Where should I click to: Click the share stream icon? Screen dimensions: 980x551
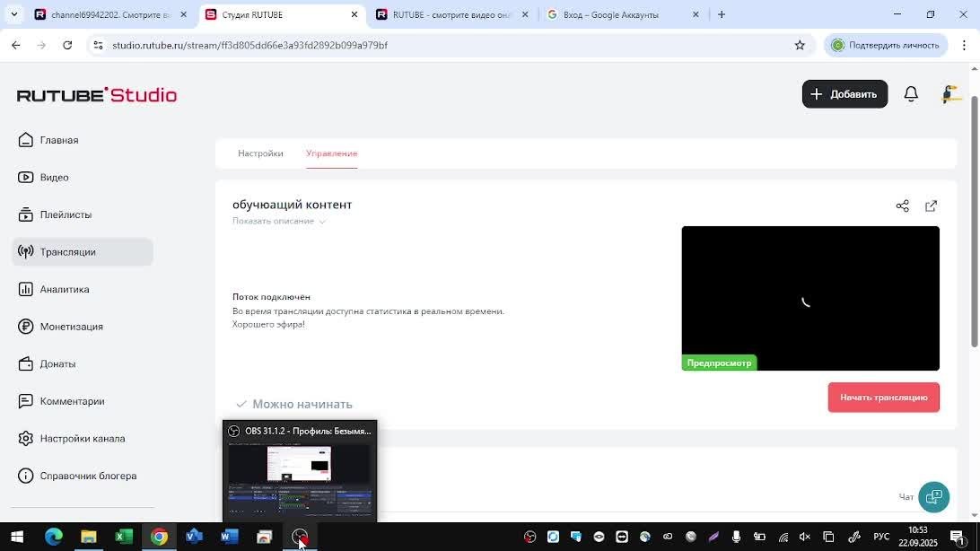[x=902, y=206]
